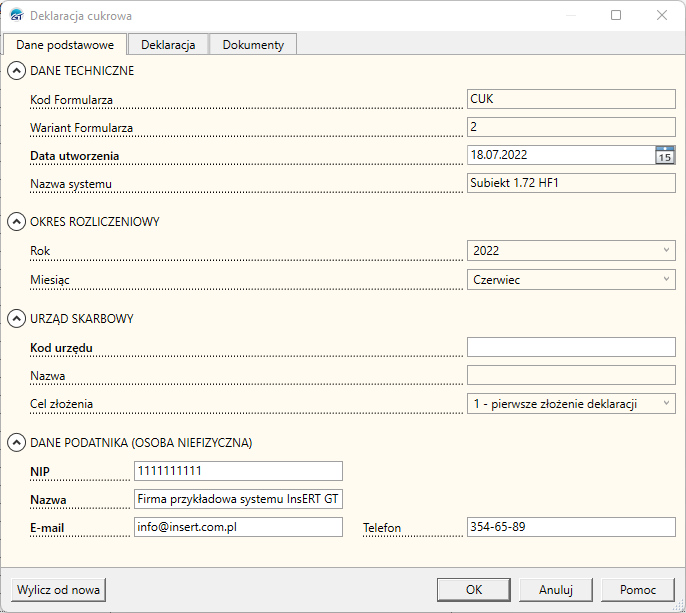Collapse the OKRES ROZLICZENIOWY section
The width and height of the screenshot is (686, 613).
coord(17,222)
